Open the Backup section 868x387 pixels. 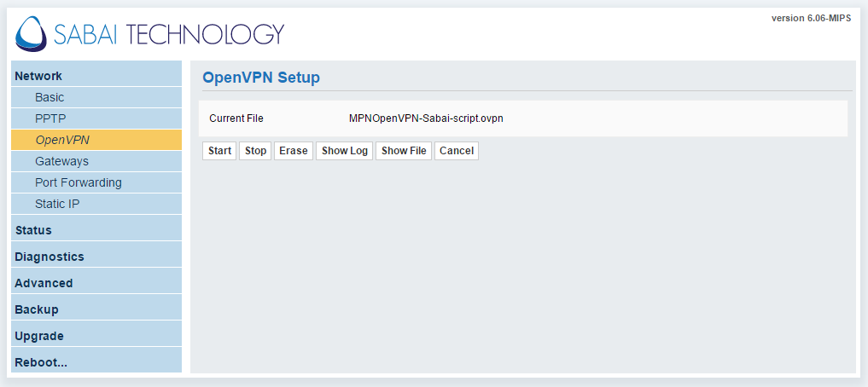coord(96,308)
